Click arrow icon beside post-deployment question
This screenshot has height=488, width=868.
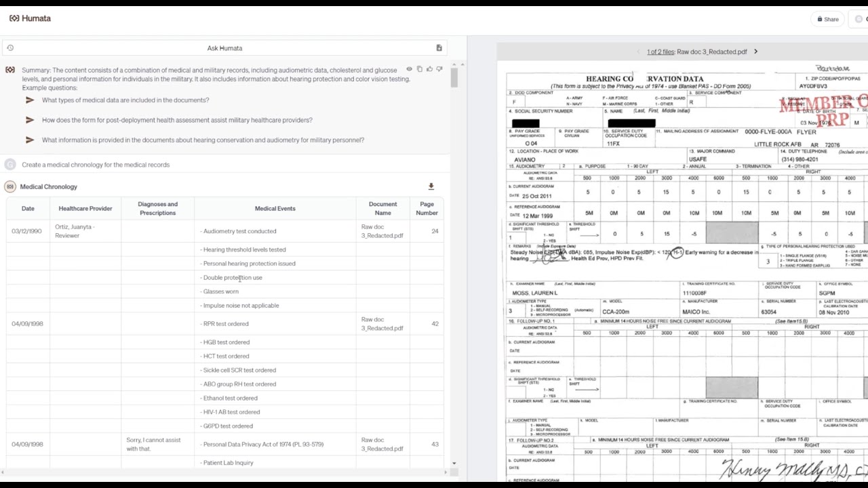click(x=30, y=120)
